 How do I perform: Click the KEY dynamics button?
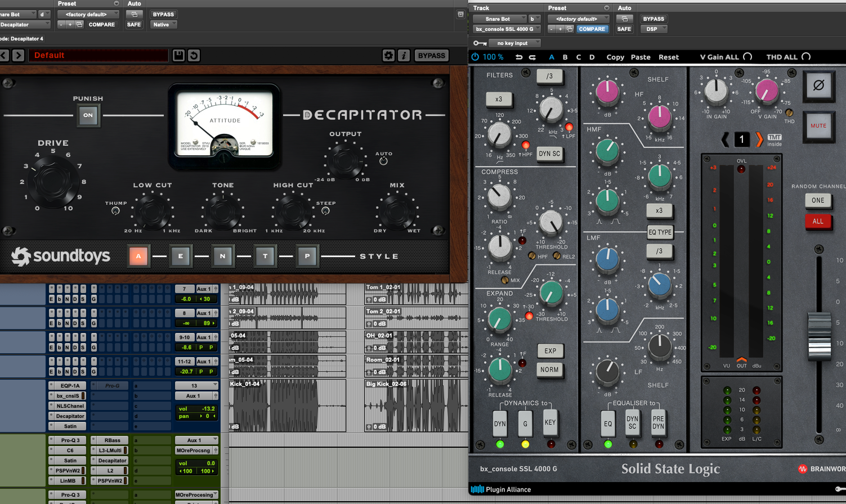550,422
